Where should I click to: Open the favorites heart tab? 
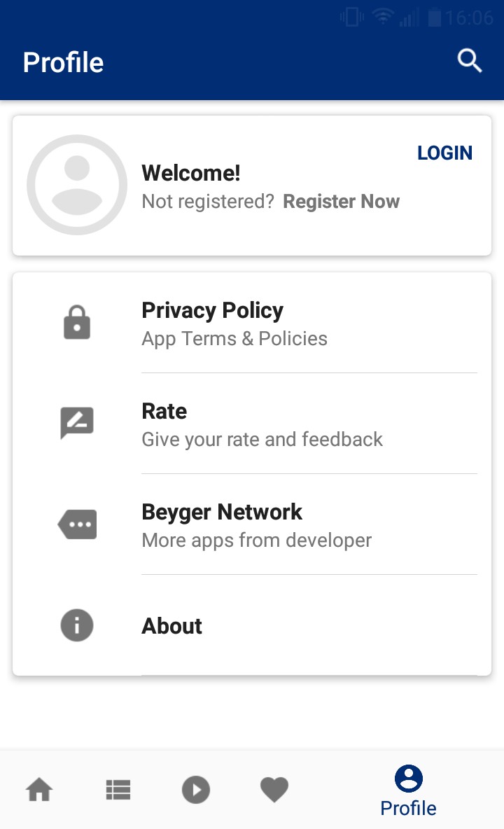click(x=274, y=790)
